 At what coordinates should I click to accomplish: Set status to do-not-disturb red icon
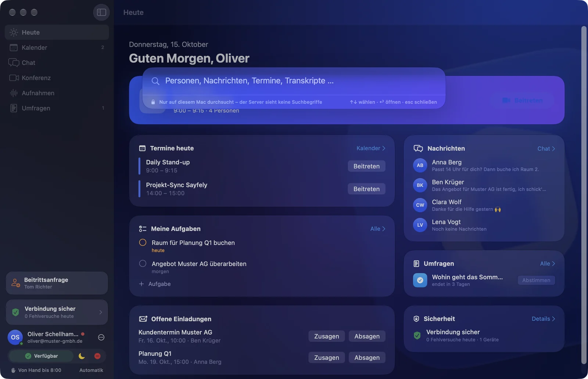tap(97, 356)
